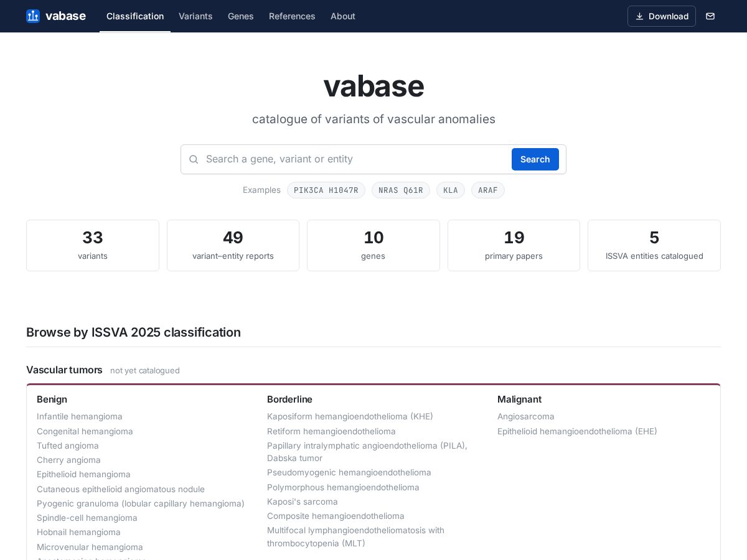Viewport: 747px width, 560px height.
Task: Go to the Genes tab
Action: pyautogui.click(x=241, y=16)
